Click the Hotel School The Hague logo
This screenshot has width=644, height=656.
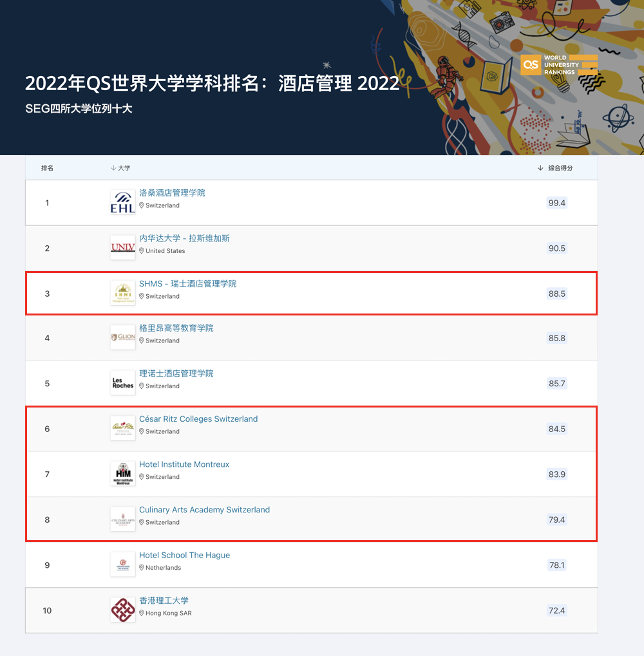[122, 565]
